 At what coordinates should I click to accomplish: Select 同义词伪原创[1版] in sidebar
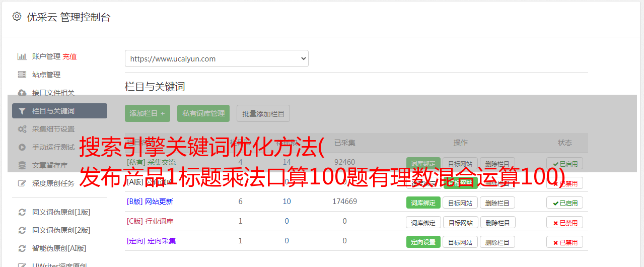(61, 212)
